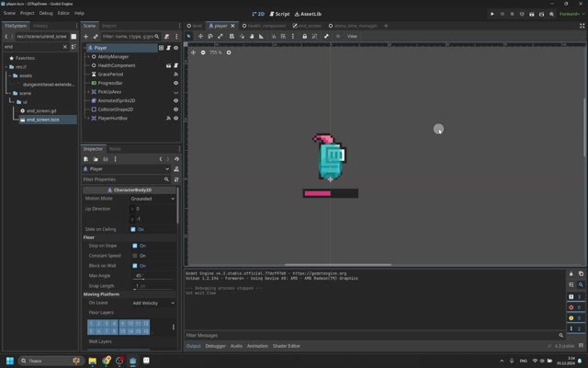Open the script attached to Player node
588x368 pixels.
(x=168, y=48)
